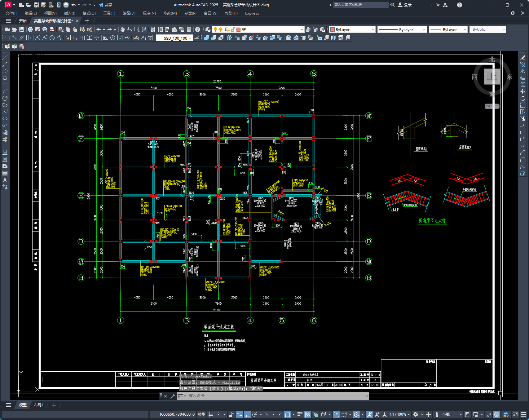
Task: Select the Polygon draw tool
Action: (5, 78)
